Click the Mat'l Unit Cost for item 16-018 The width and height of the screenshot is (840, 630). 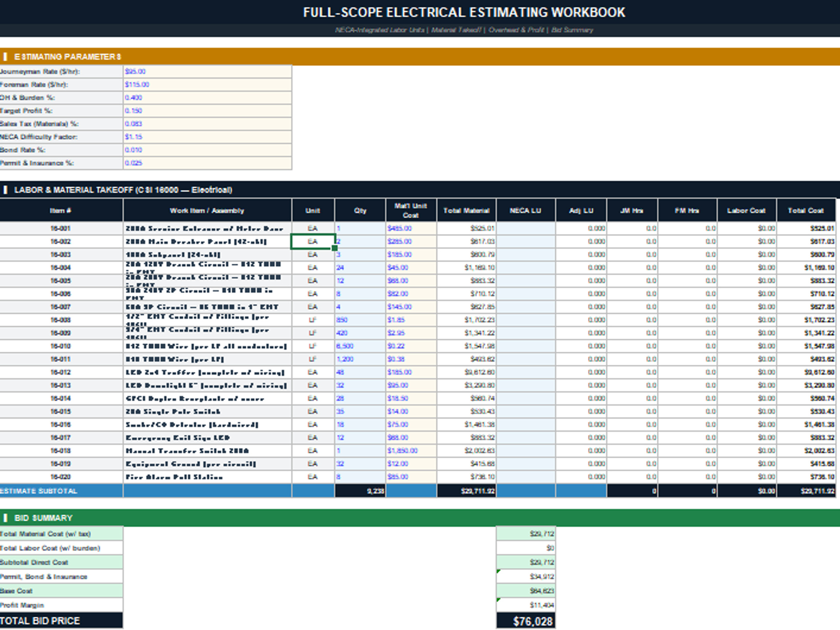pyautogui.click(x=411, y=451)
